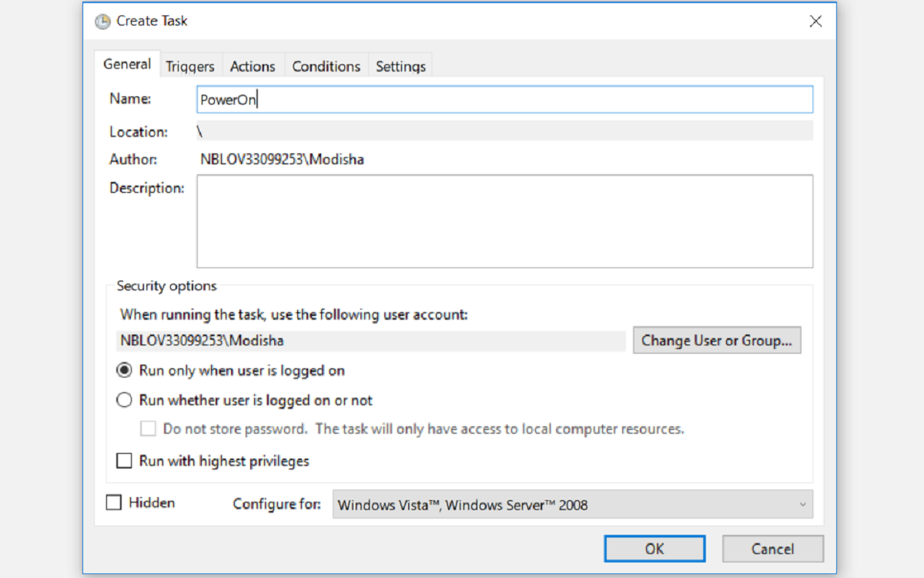Open the Actions tab
924x578 pixels.
253,66
